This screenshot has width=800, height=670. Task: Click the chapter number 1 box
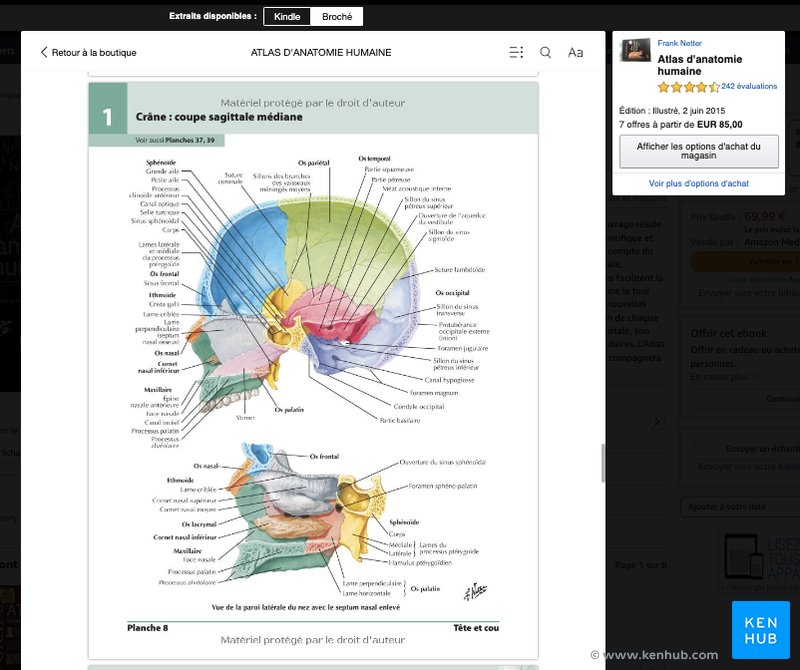pyautogui.click(x=108, y=108)
